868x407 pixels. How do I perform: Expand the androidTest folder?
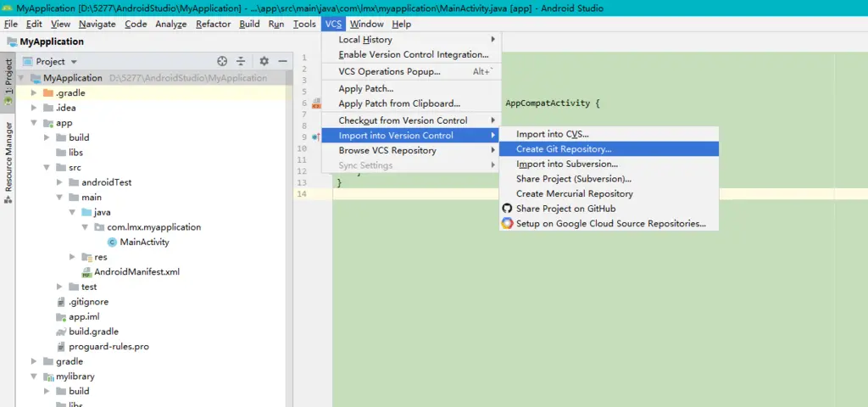60,182
